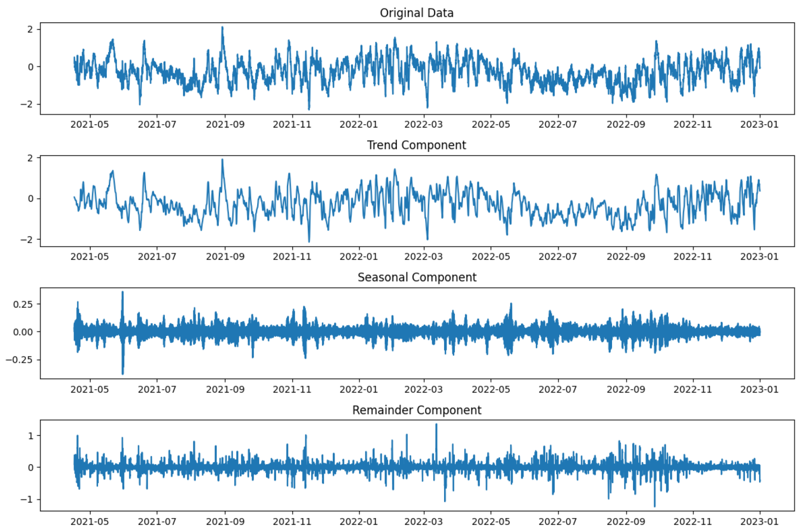Click the 2022-03 date label under Trend Component
The height and width of the screenshot is (532, 801).
click(423, 257)
